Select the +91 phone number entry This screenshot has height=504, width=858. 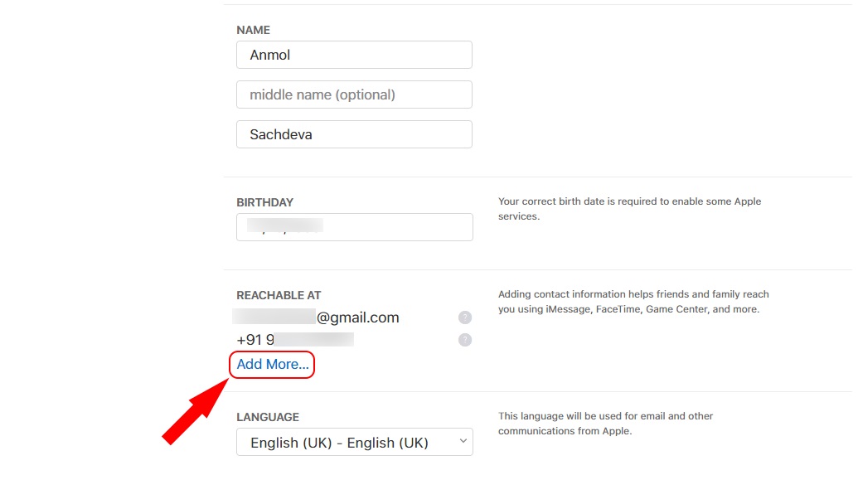pyautogui.click(x=295, y=340)
